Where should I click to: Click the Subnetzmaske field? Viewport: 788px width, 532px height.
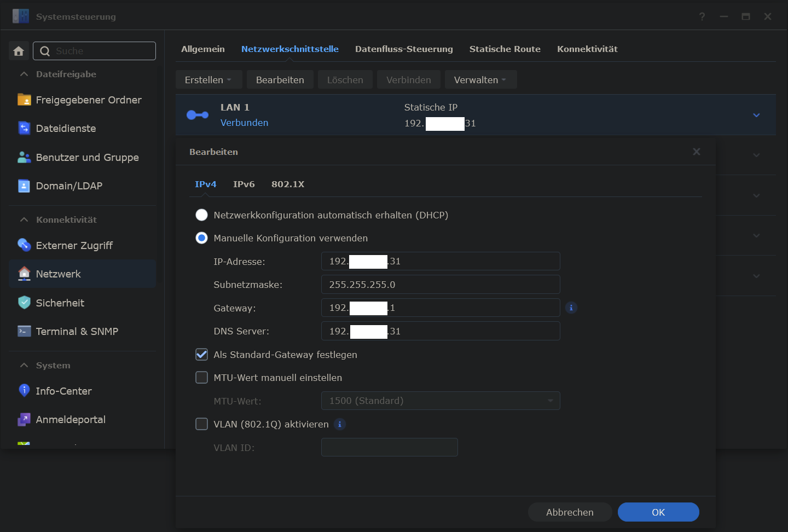441,285
